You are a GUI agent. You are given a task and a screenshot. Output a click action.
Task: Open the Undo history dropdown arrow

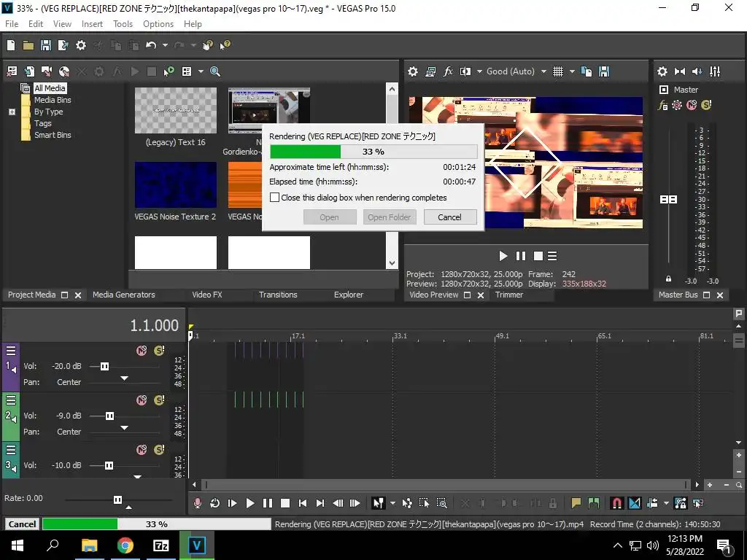coord(165,45)
